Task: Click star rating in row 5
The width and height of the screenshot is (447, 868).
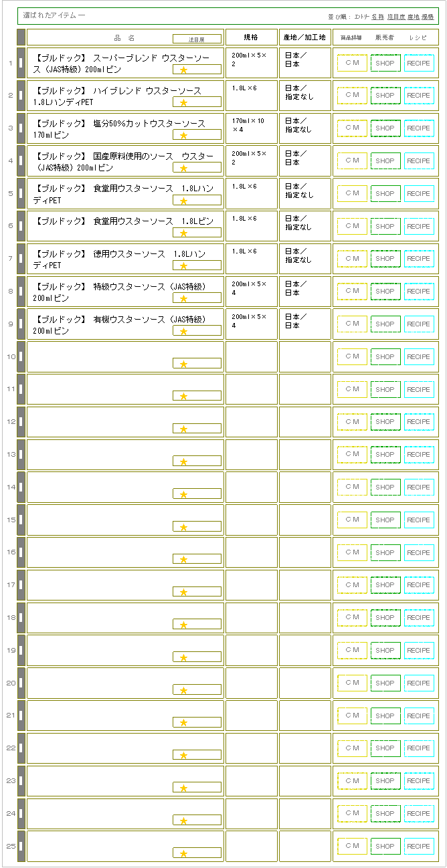Action: (183, 201)
